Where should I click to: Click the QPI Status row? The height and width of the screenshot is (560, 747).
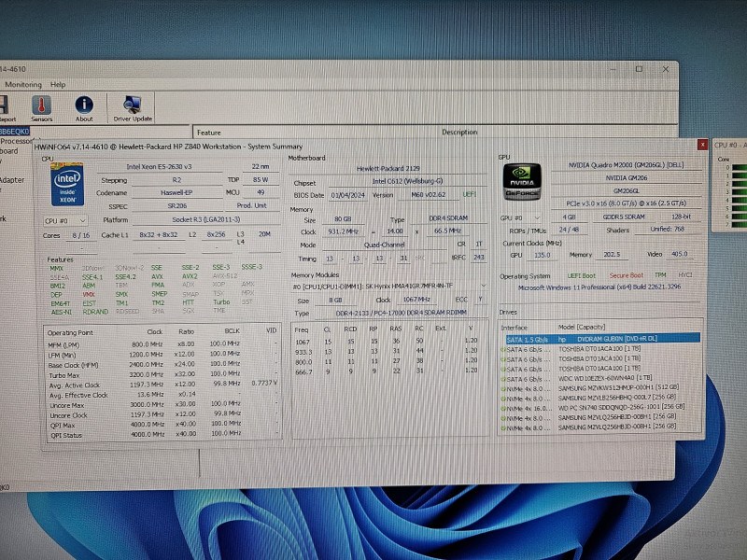(x=162, y=435)
